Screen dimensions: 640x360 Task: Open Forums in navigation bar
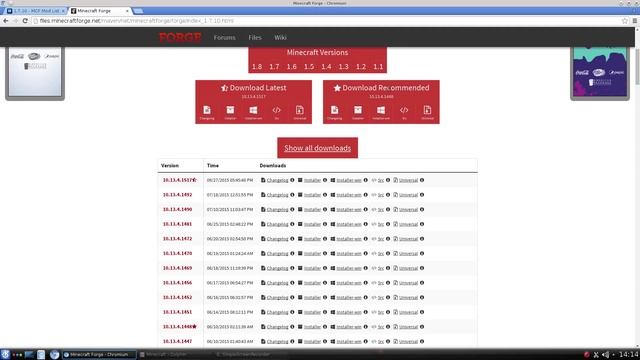coord(224,38)
